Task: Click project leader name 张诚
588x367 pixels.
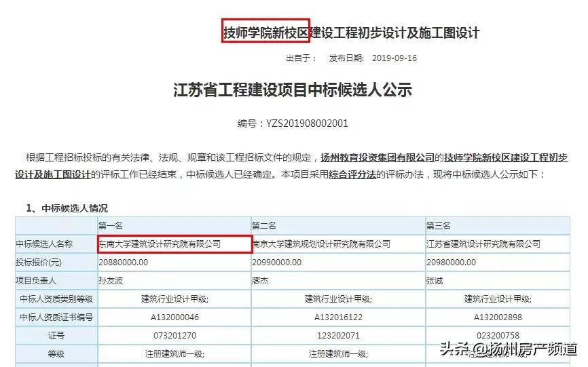Action: (435, 281)
